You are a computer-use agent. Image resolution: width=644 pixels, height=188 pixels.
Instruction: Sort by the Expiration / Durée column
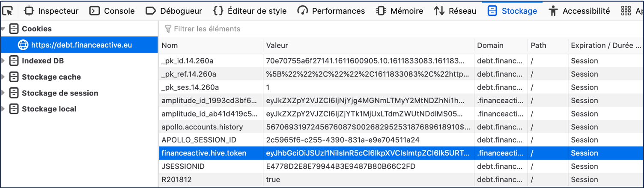coord(605,45)
